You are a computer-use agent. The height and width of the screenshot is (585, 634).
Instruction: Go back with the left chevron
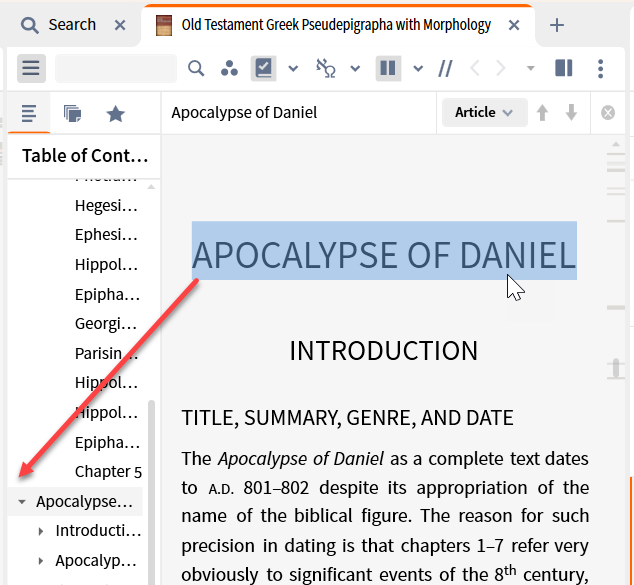click(475, 68)
